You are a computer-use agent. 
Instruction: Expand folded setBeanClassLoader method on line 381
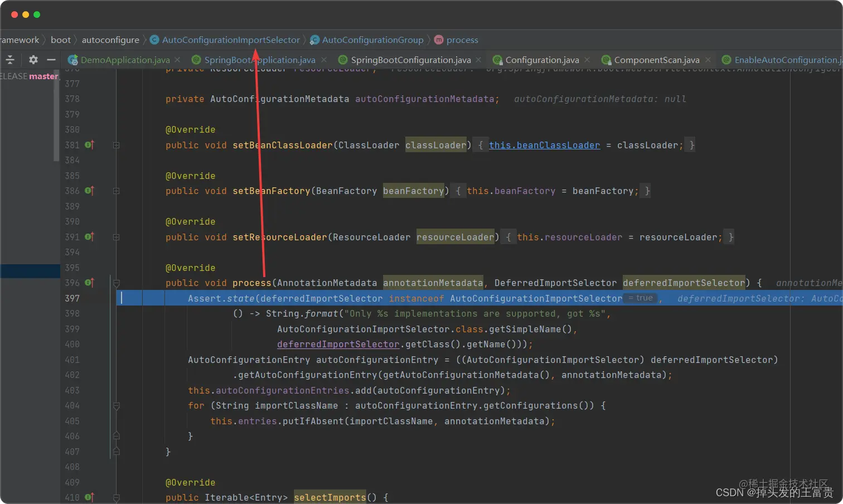(x=117, y=145)
